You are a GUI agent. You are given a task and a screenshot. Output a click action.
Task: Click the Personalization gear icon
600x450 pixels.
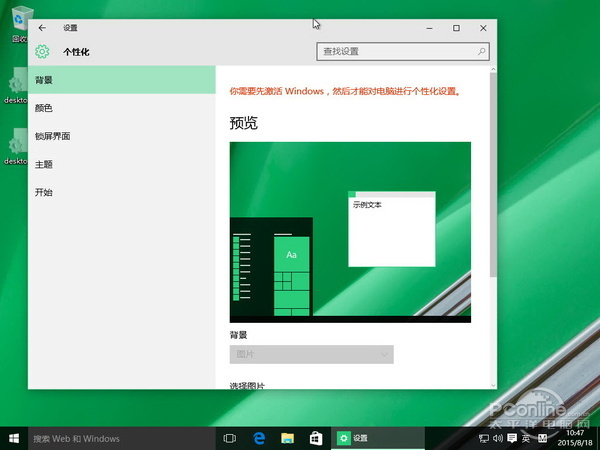[x=42, y=51]
